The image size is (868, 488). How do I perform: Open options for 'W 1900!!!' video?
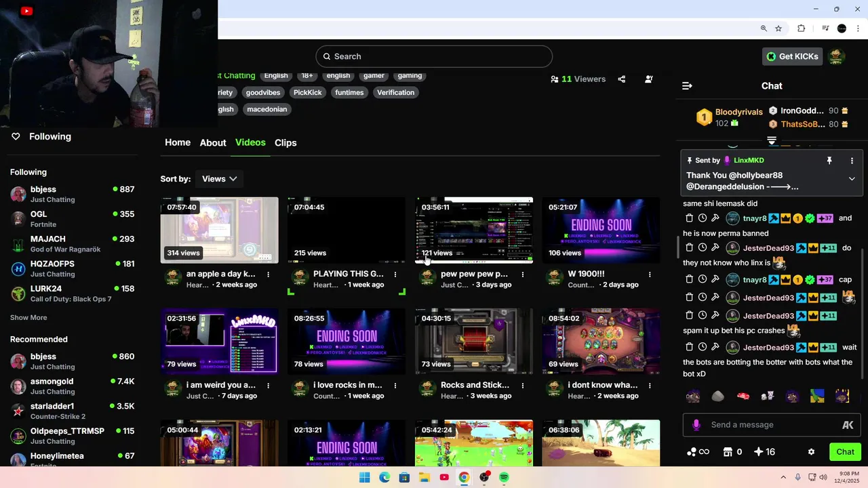tap(650, 274)
